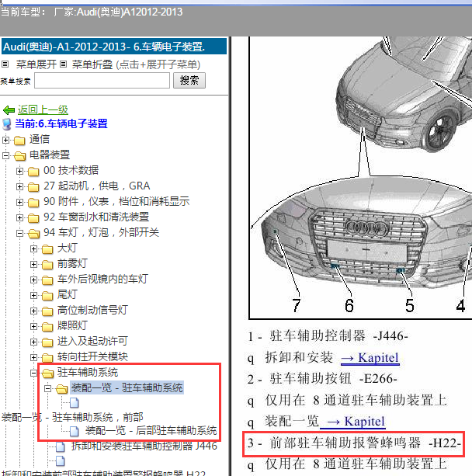Click folder icon for 90 附件，仪表
This screenshot has height=476, width=472.
coord(33,203)
